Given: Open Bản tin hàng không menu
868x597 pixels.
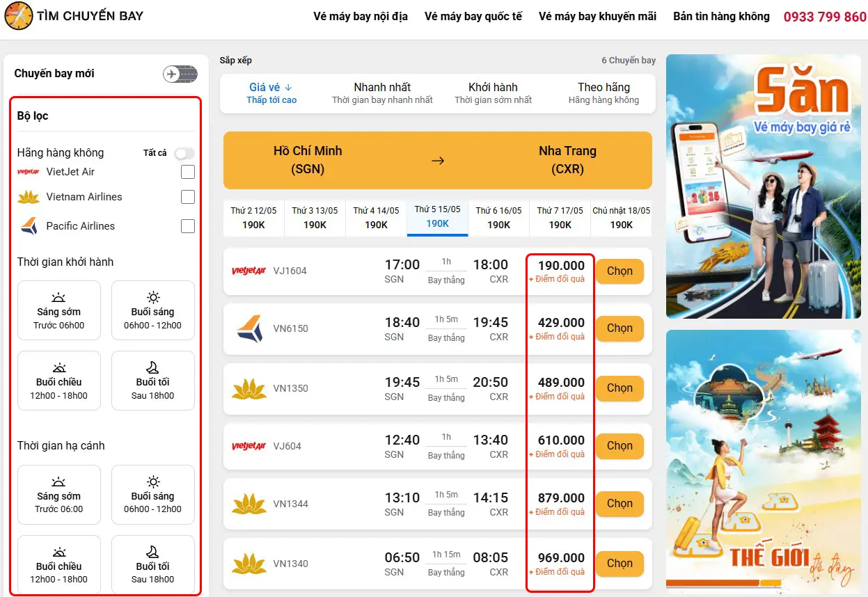Looking at the screenshot, I should pos(721,16).
